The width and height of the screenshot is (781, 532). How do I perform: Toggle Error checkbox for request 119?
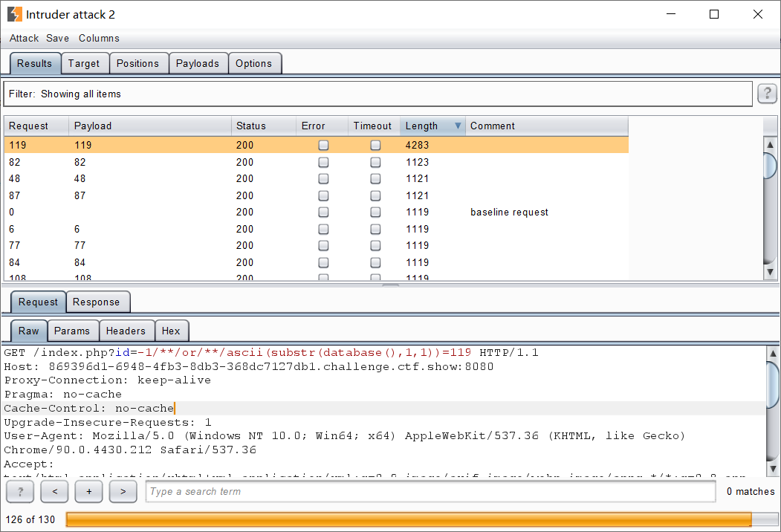click(323, 145)
